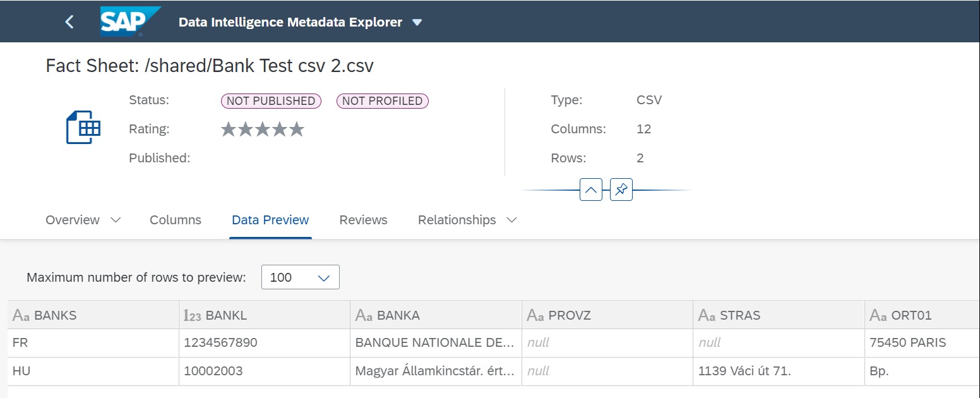Click the text type icon for ORT01 column
This screenshot has height=398, width=980.
click(x=878, y=315)
